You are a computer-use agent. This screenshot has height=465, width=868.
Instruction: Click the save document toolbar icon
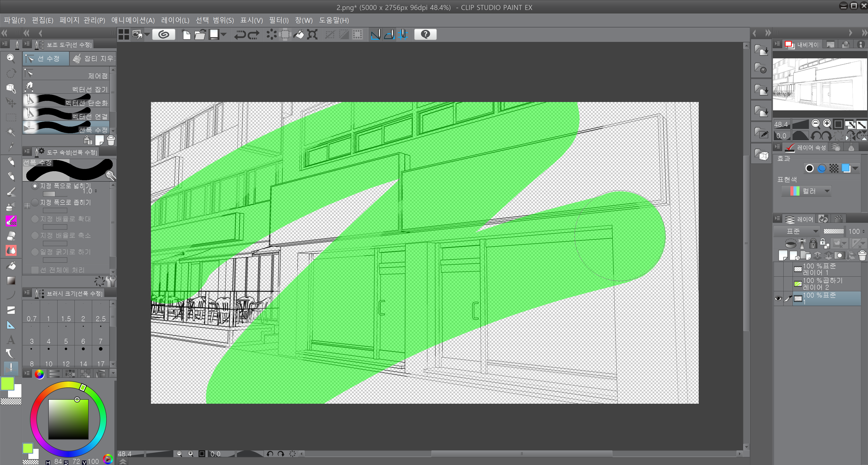click(x=214, y=34)
